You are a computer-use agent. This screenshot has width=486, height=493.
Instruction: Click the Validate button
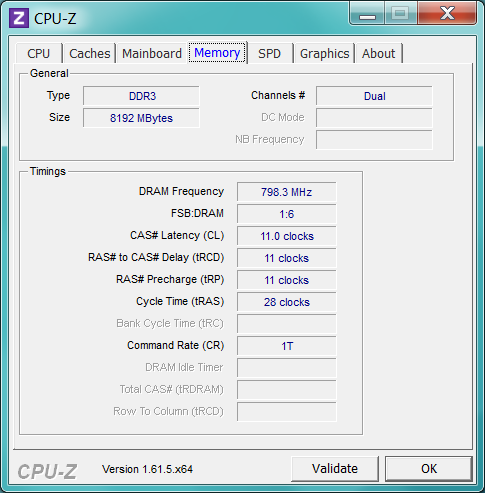(x=335, y=469)
